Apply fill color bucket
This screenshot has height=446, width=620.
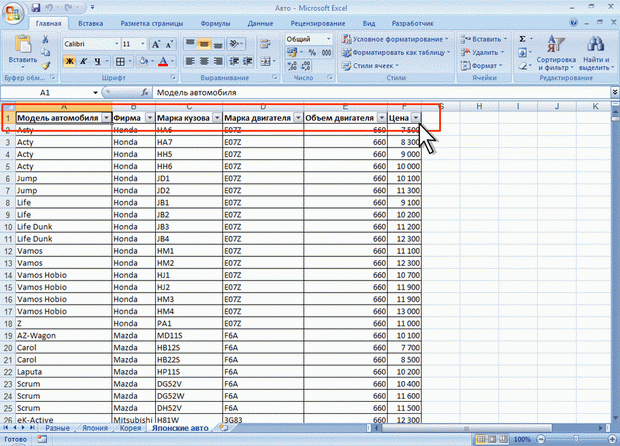(143, 61)
